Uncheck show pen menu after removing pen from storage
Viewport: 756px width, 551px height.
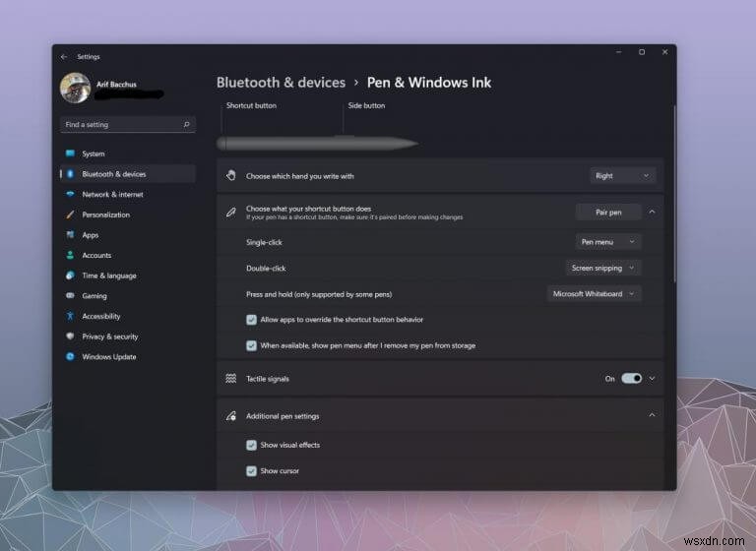coord(251,345)
